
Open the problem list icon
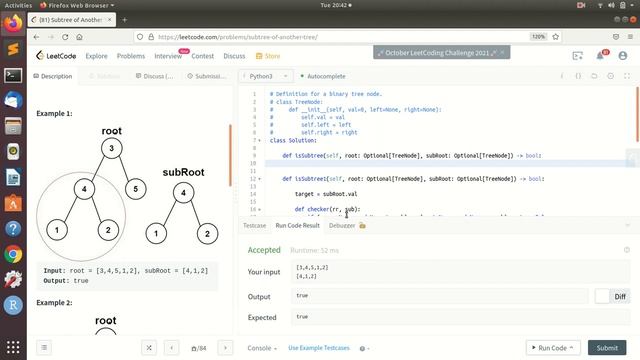(44, 348)
